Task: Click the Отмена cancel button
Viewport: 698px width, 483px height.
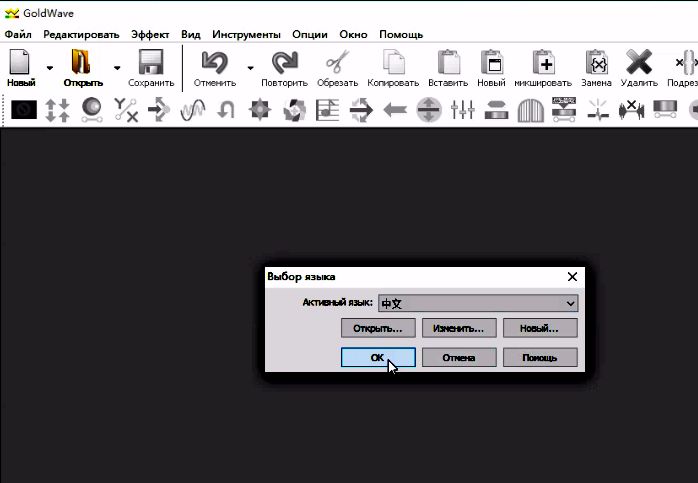Action: [459, 357]
